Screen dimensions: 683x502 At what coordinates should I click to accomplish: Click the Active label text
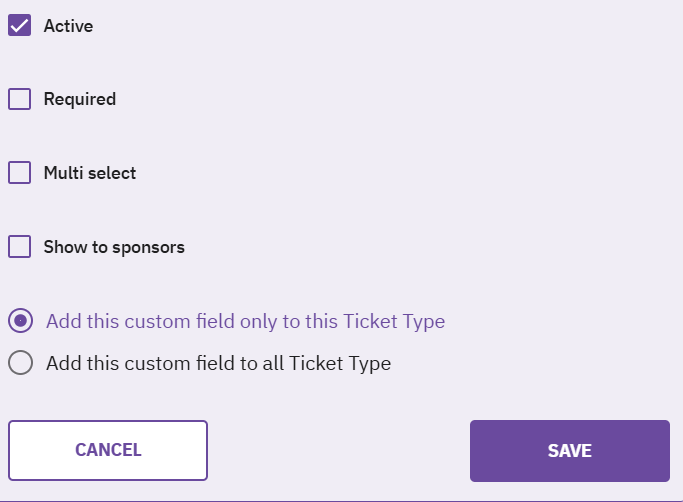[x=68, y=26]
